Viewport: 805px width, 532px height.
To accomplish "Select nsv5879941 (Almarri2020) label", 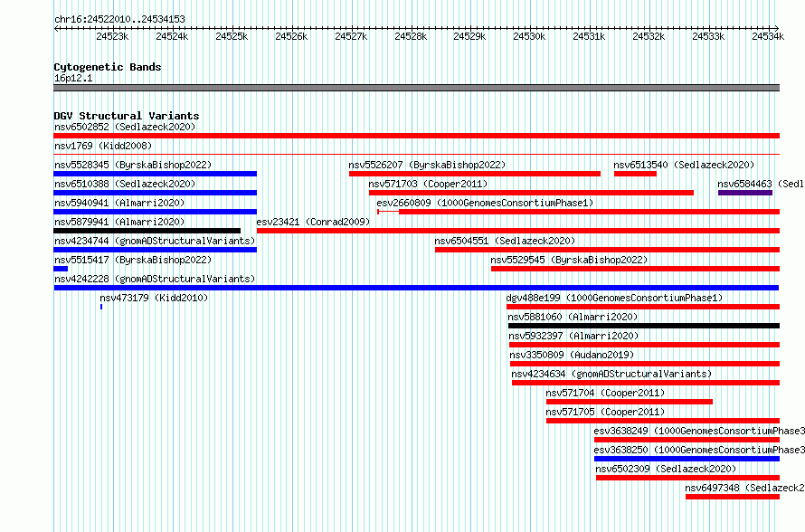I will tap(119, 222).
